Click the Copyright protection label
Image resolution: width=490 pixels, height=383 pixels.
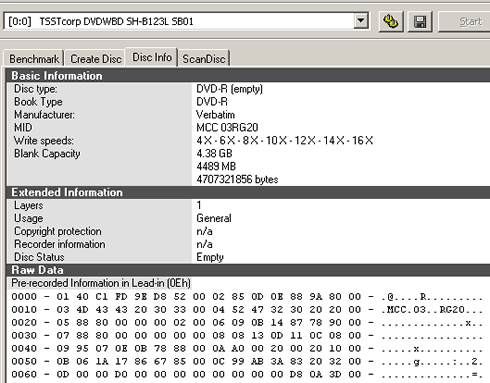[x=58, y=231]
